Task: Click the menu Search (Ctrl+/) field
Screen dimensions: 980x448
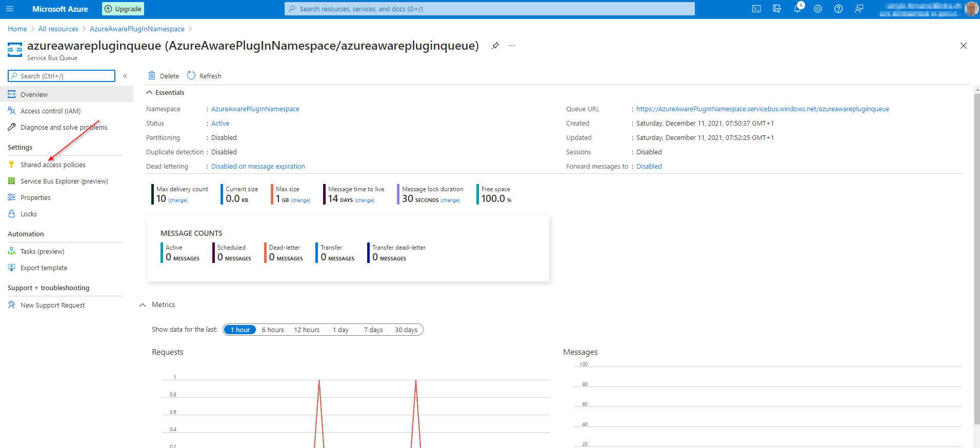Action: pyautogui.click(x=62, y=76)
